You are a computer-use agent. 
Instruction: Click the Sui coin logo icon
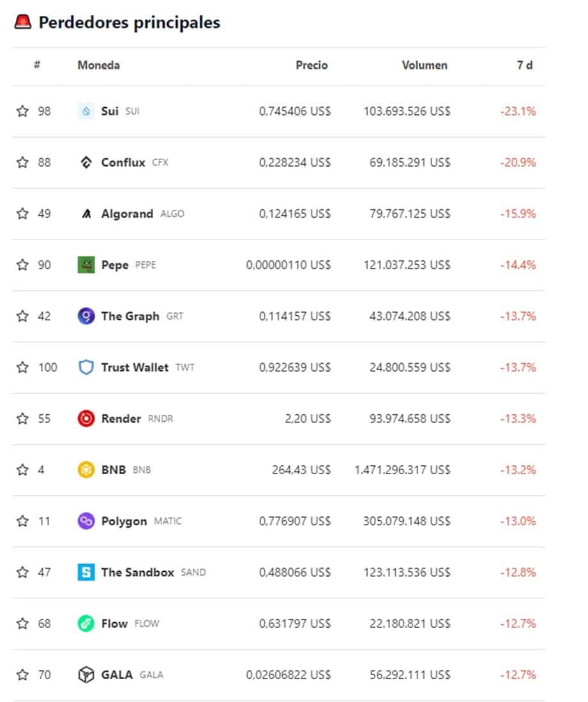coord(86,111)
